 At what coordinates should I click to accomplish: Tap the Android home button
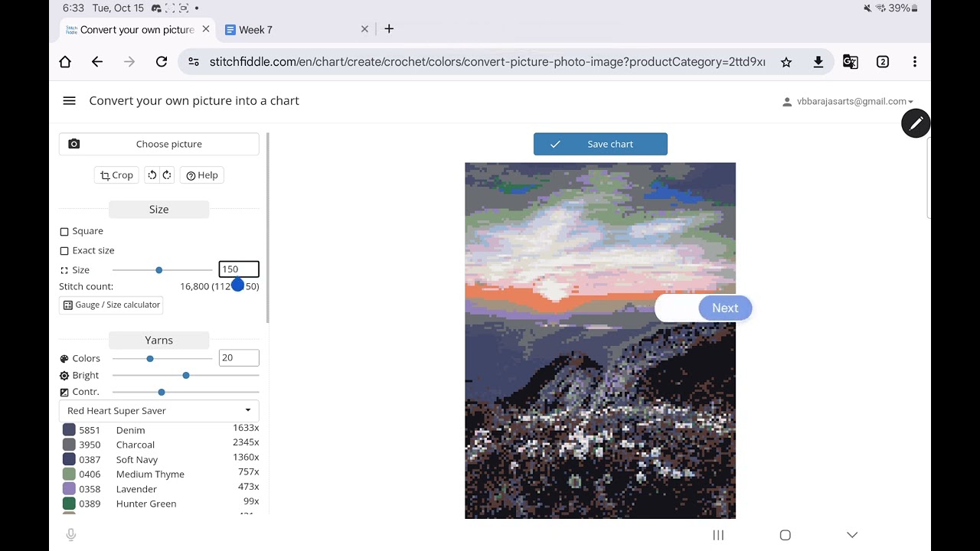pyautogui.click(x=785, y=535)
